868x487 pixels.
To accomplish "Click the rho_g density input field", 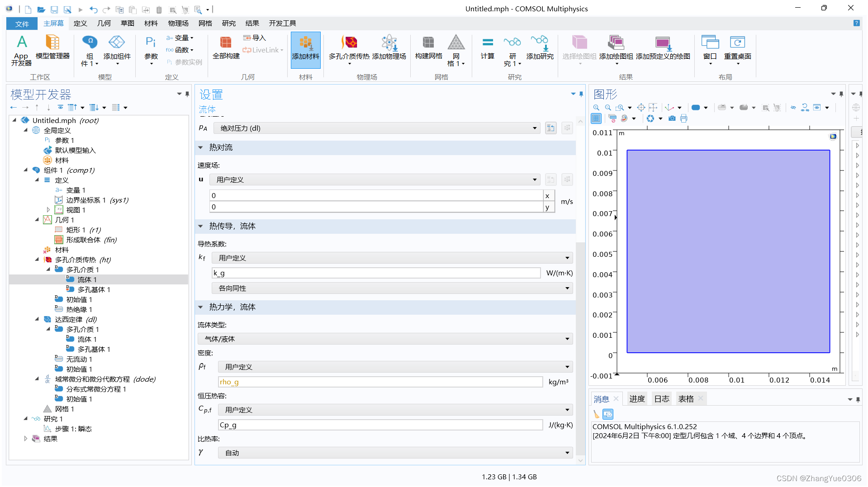I will [x=380, y=382].
